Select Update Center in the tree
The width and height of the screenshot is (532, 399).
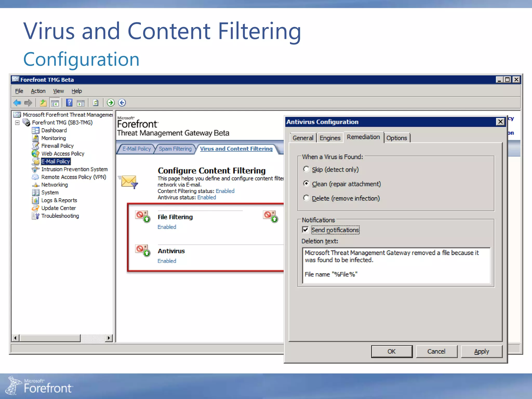[58, 208]
